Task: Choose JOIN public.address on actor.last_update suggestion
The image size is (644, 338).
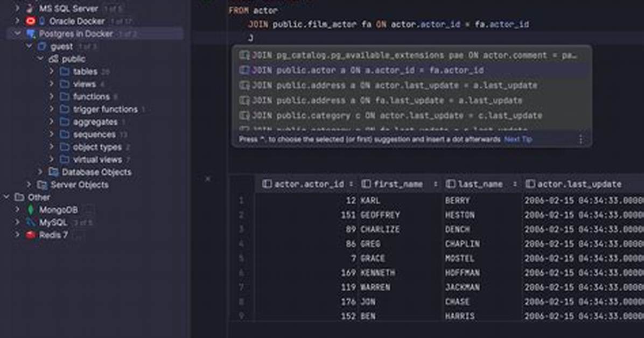Action: [x=411, y=86]
